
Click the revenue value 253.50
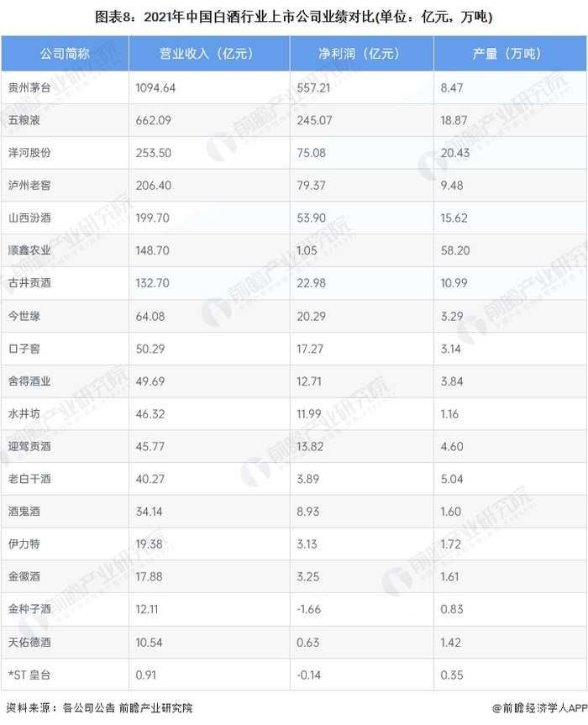pyautogui.click(x=154, y=153)
